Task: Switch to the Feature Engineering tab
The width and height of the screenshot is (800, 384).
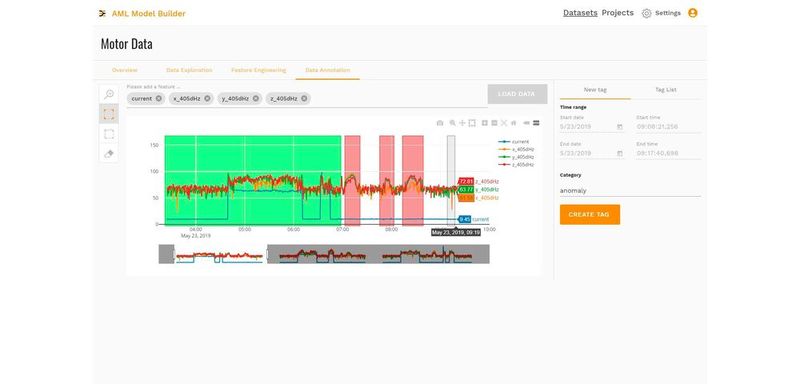Action: (259, 70)
